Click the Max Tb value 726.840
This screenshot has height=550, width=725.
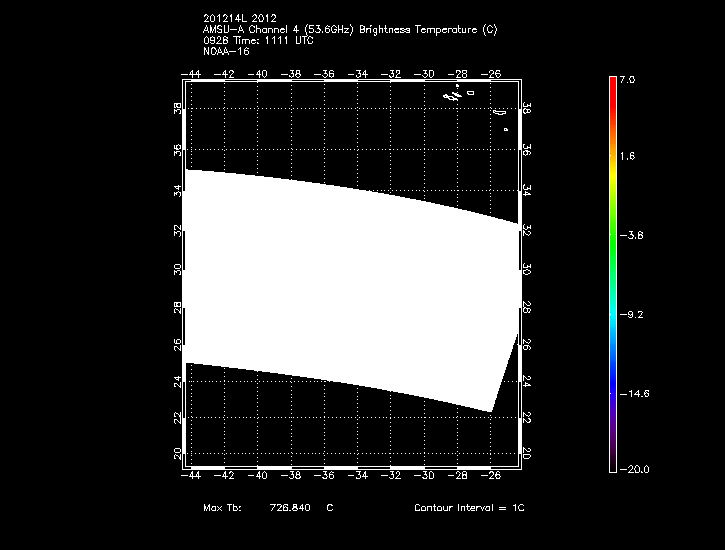click(290, 508)
